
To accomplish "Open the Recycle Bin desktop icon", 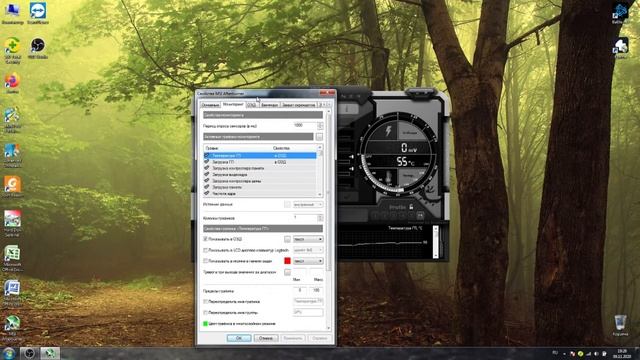I will (620, 325).
